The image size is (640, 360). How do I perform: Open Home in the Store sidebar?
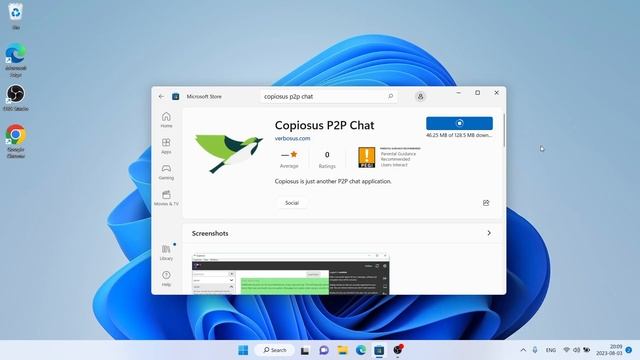(166, 120)
